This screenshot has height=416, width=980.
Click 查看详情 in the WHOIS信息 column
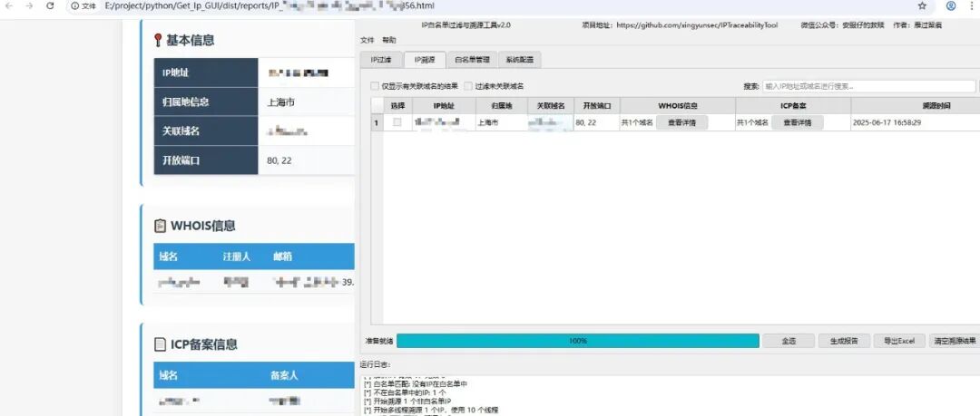pyautogui.click(x=681, y=123)
